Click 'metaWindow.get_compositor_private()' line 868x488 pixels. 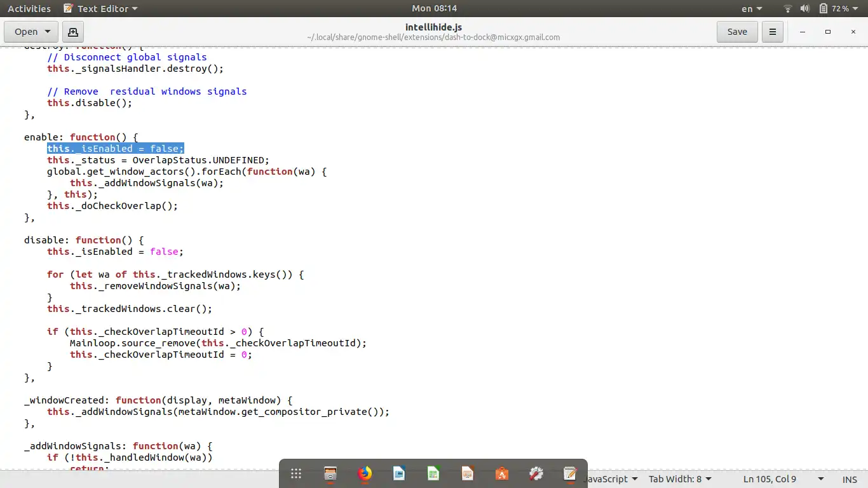click(x=219, y=412)
